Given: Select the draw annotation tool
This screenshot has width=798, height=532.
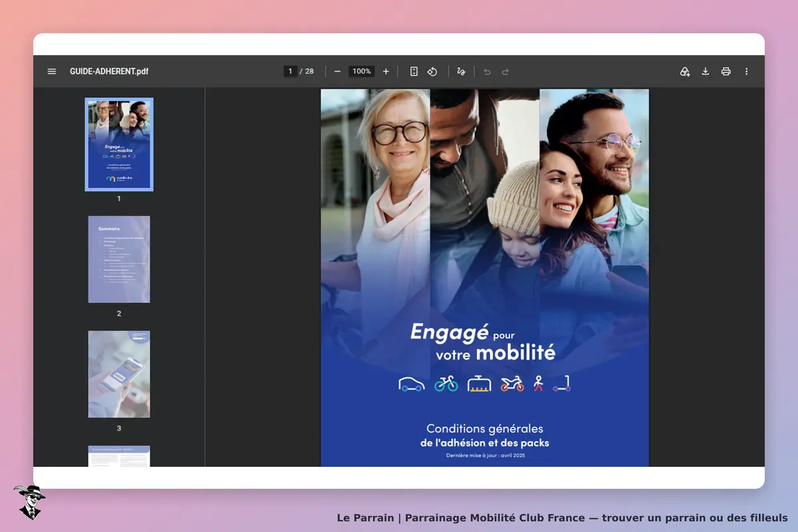Looking at the screenshot, I should [x=461, y=71].
